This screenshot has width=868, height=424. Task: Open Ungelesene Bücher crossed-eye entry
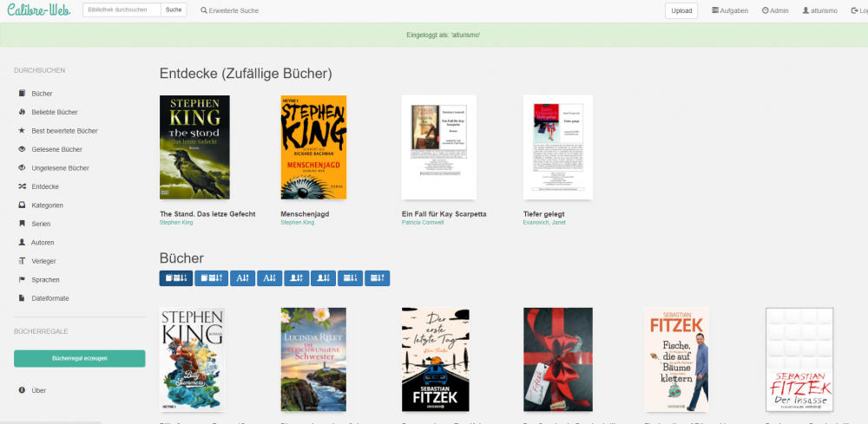coord(54,168)
